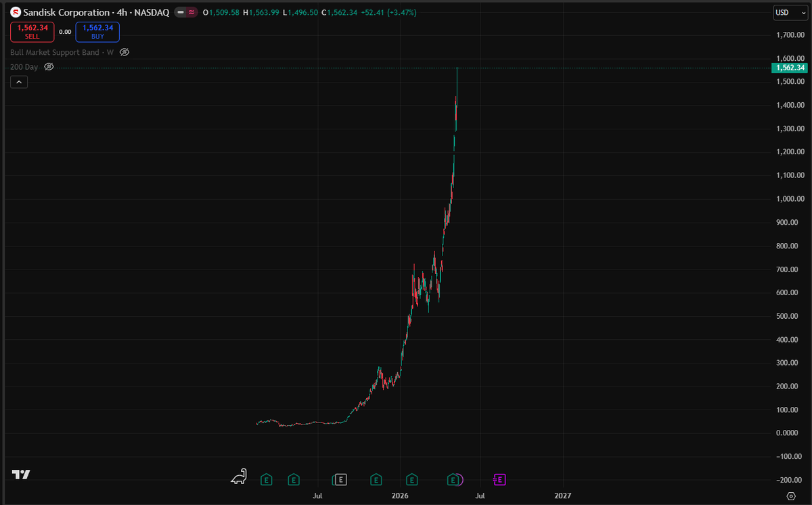This screenshot has width=812, height=505.
Task: Click the SELL 1,562.34 button
Action: (x=32, y=32)
